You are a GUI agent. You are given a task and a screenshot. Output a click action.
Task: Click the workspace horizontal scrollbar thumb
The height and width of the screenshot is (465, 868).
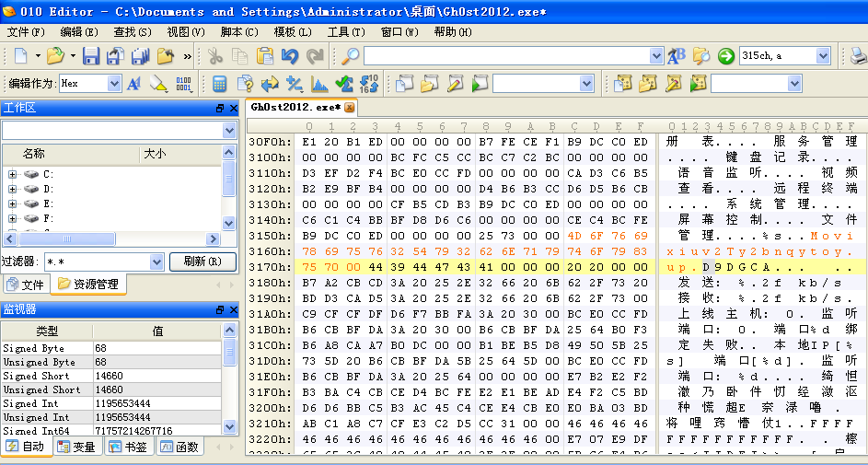coord(67,239)
